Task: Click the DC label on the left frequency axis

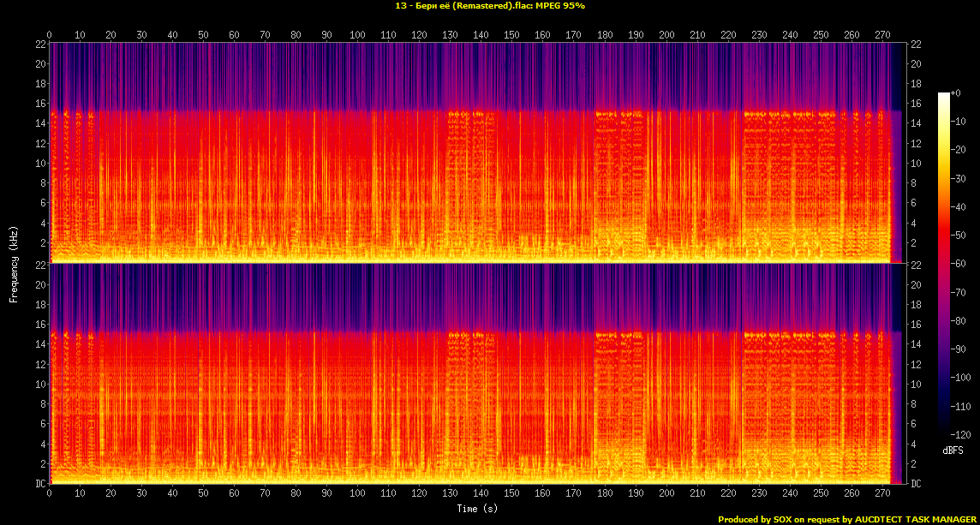Action: 39,484
